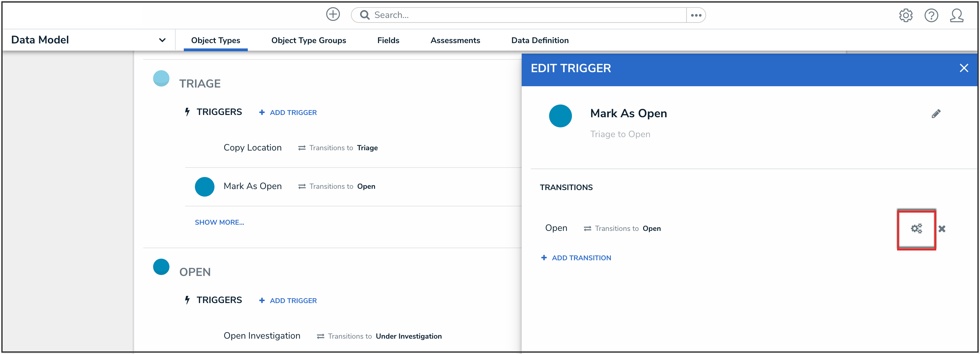Image resolution: width=980 pixels, height=354 pixels.
Task: Delete the Open transition with the X icon
Action: [941, 229]
